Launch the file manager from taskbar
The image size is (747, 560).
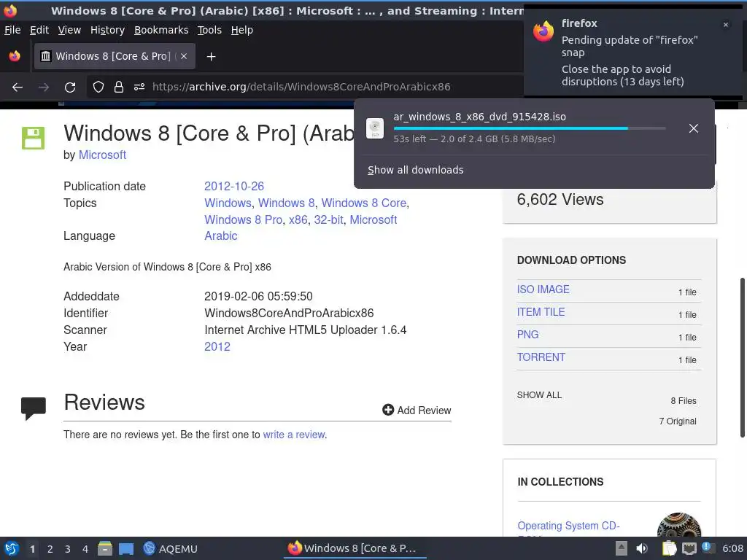pyautogui.click(x=105, y=548)
